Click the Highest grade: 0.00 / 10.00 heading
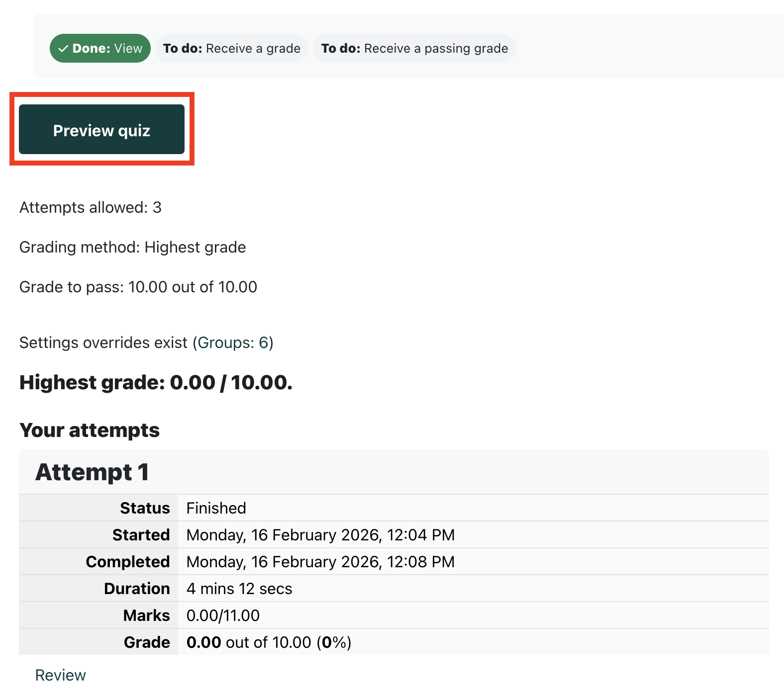Screen dimensions: 784x693 [156, 382]
